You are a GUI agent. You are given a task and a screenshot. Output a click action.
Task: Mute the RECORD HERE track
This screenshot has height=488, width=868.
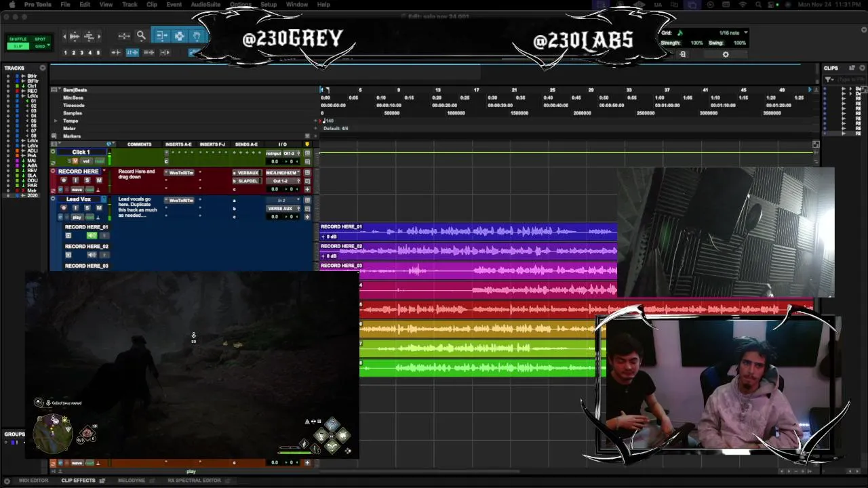pyautogui.click(x=98, y=180)
